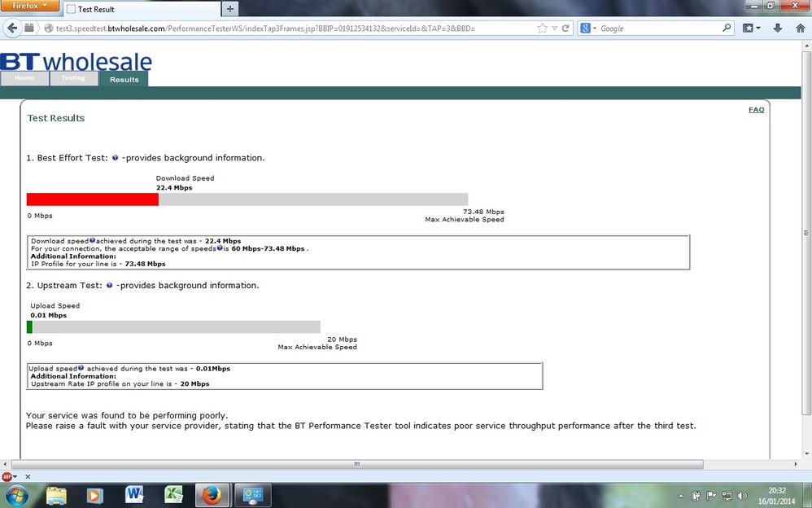The image size is (812, 508).
Task: Click the help icon beside Upstream Test
Action: click(x=109, y=285)
